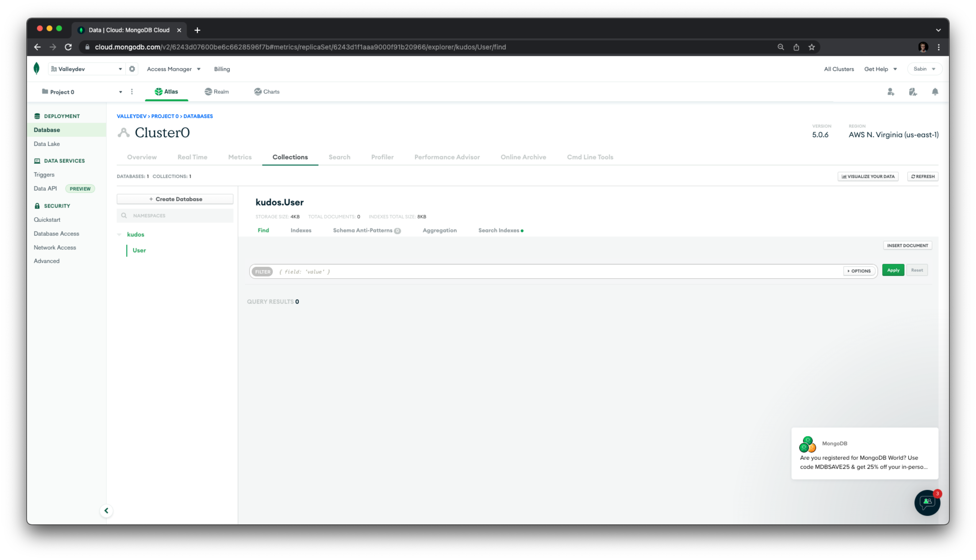Expand the Access Manager dropdown

[x=174, y=69]
